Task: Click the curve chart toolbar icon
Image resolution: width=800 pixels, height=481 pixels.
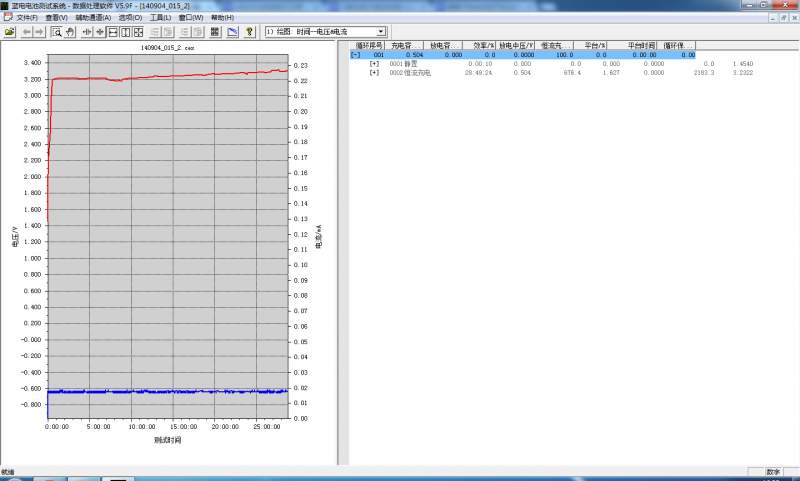Action: 232,32
